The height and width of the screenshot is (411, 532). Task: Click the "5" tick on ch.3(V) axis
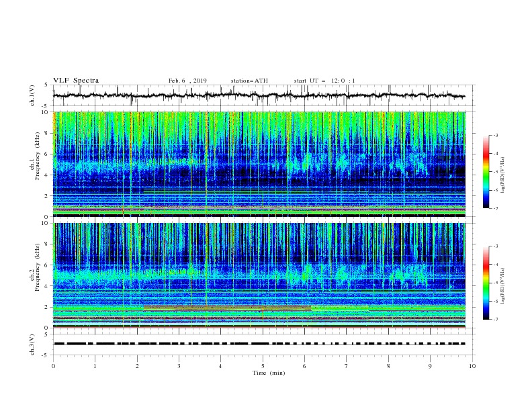(x=46, y=334)
